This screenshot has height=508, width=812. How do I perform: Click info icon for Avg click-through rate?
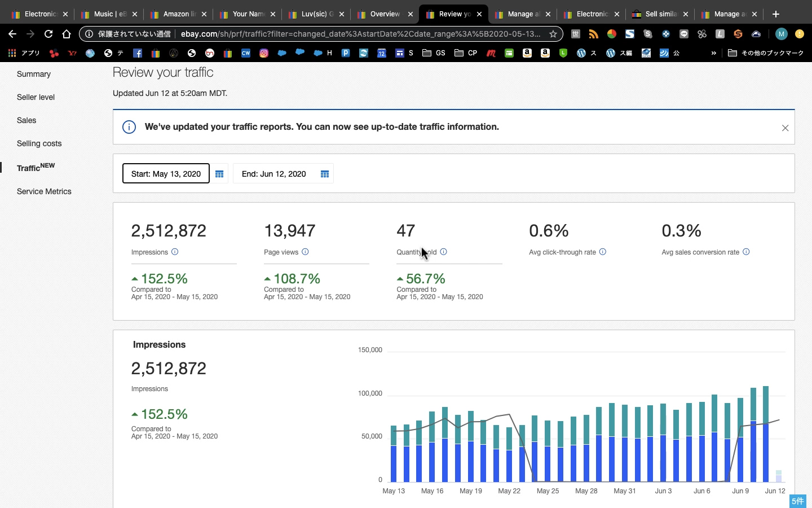click(x=603, y=252)
